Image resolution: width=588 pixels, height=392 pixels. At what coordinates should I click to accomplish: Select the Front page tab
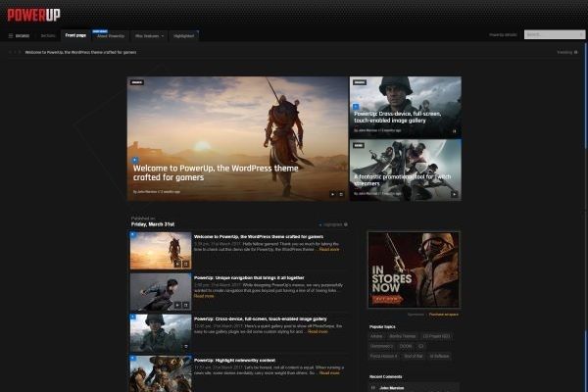coord(75,35)
